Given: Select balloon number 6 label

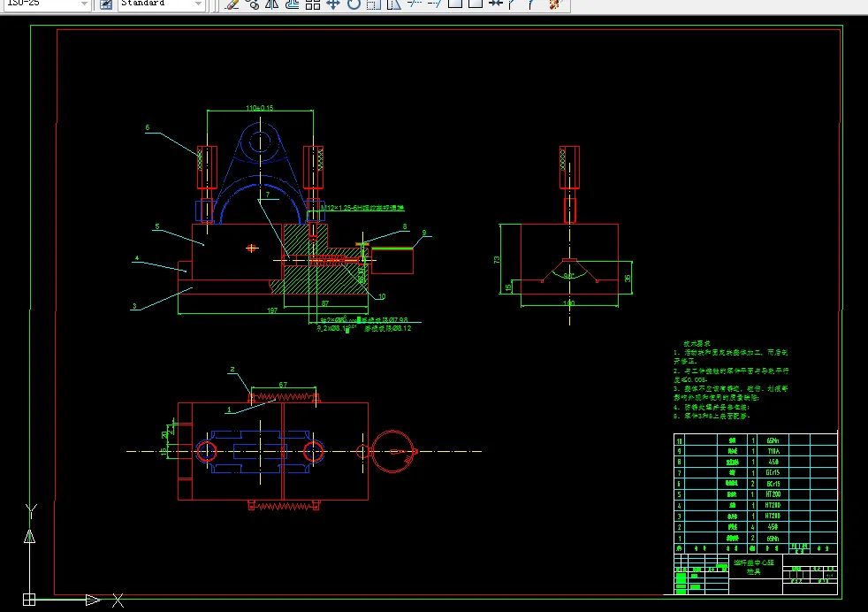Looking at the screenshot, I should [x=148, y=127].
